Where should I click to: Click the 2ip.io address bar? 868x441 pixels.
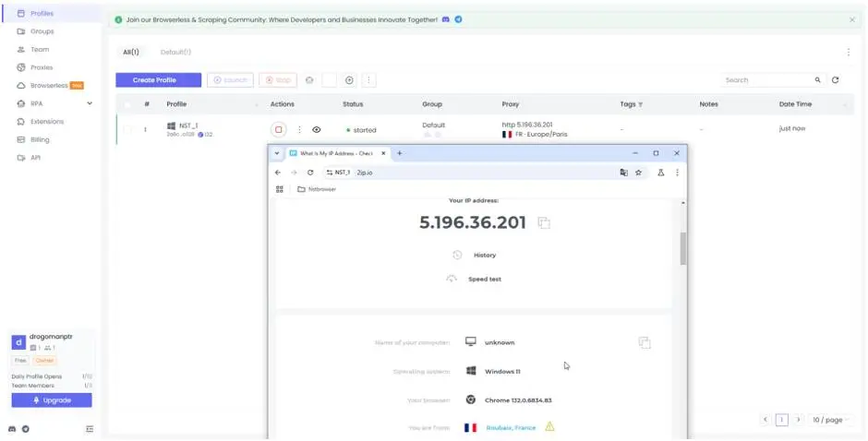tap(485, 173)
